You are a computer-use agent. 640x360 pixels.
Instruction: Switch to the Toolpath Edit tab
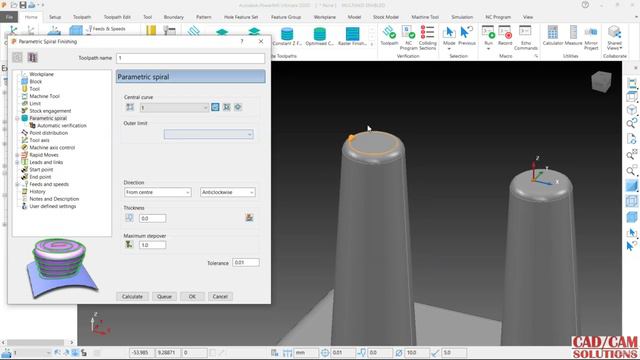click(x=117, y=17)
